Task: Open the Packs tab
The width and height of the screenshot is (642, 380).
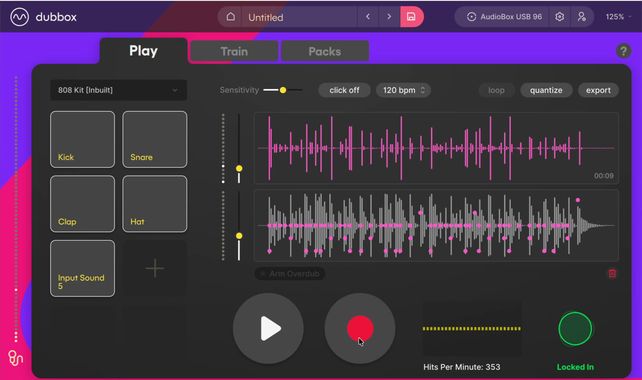Action: point(325,52)
